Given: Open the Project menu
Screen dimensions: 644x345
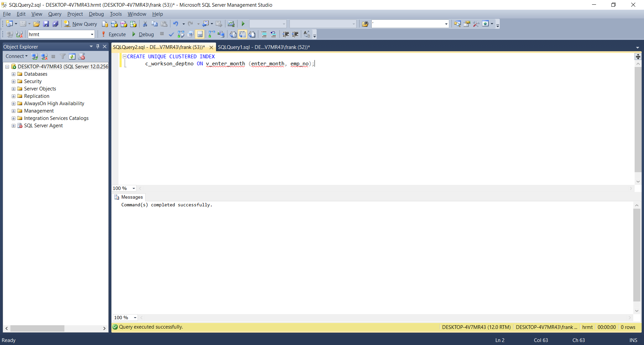Looking at the screenshot, I should point(75,14).
